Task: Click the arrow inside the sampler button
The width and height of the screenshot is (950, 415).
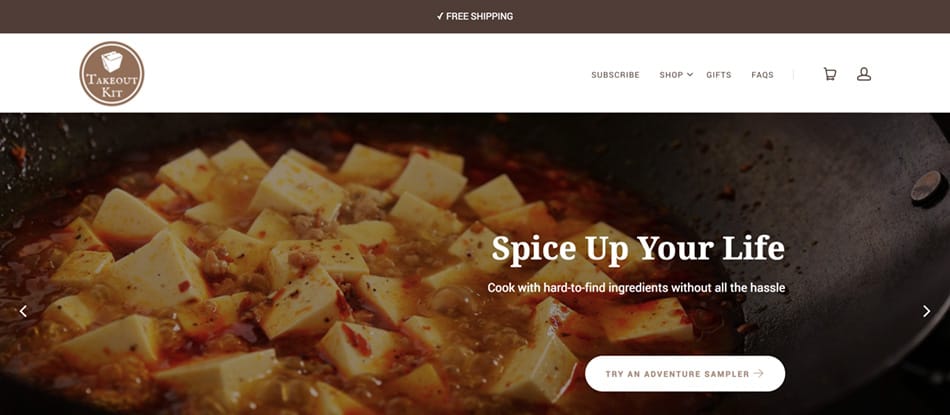Action: tap(758, 374)
